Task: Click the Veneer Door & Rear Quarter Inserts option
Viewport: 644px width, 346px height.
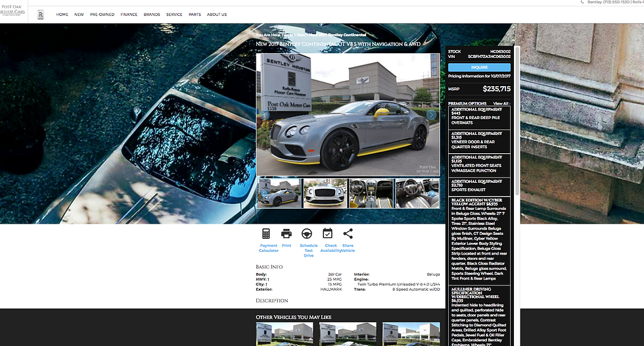Action: [479, 142]
